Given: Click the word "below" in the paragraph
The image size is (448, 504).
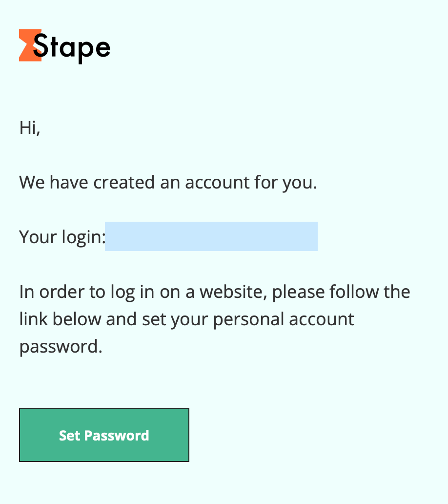Looking at the screenshot, I should 77,319.
